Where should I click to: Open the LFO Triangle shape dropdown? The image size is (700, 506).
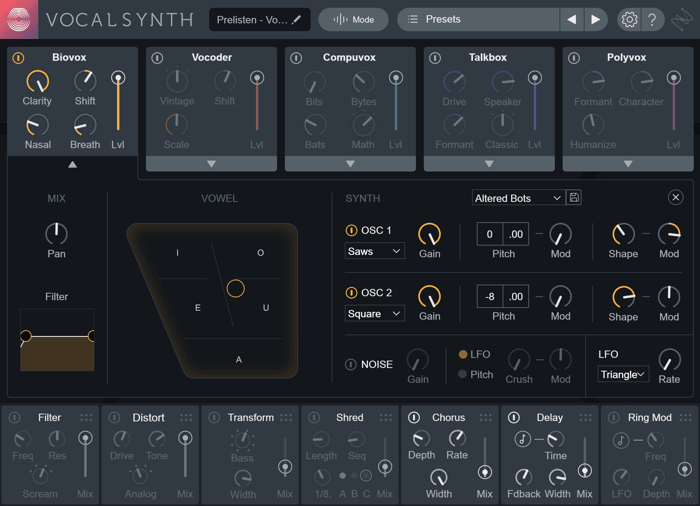pos(623,374)
